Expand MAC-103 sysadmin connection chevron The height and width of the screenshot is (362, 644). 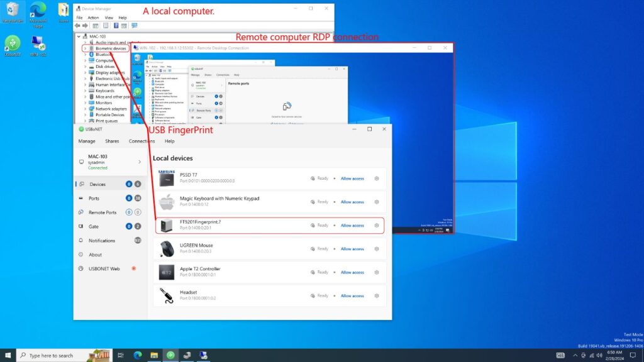coord(140,162)
